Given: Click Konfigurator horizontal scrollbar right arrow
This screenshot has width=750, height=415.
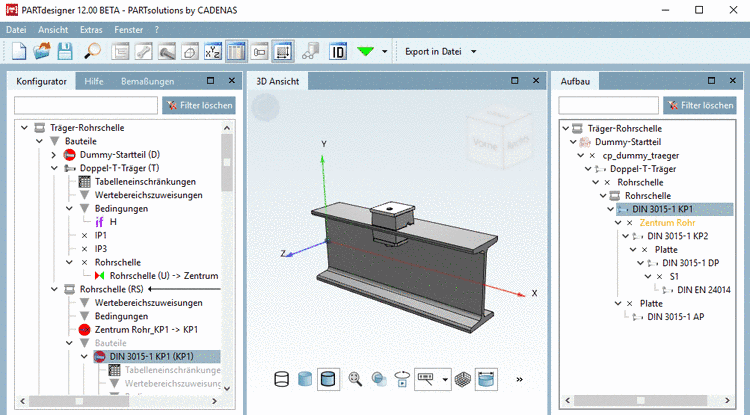Looking at the screenshot, I should (x=214, y=401).
